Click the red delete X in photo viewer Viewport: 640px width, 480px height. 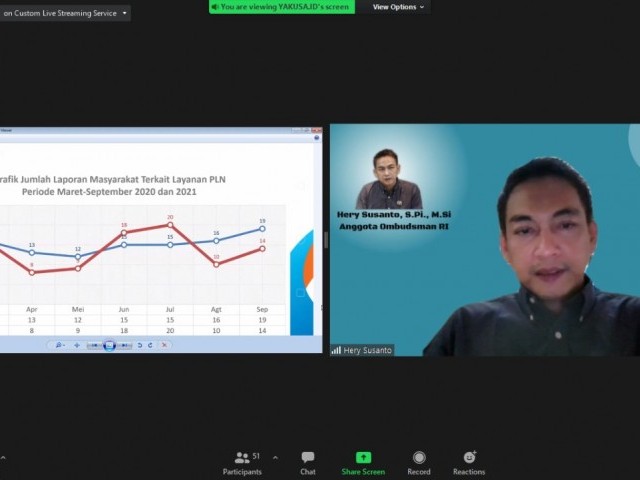tap(164, 345)
